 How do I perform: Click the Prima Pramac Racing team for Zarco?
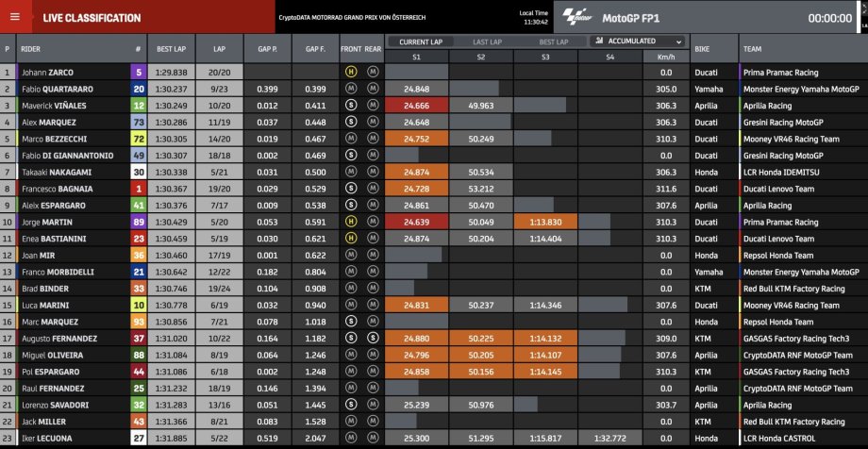tap(780, 73)
